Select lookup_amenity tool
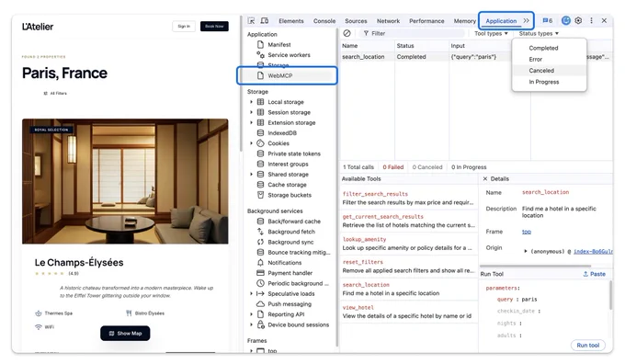Image resolution: width=625 pixels, height=364 pixels. pyautogui.click(x=408, y=244)
